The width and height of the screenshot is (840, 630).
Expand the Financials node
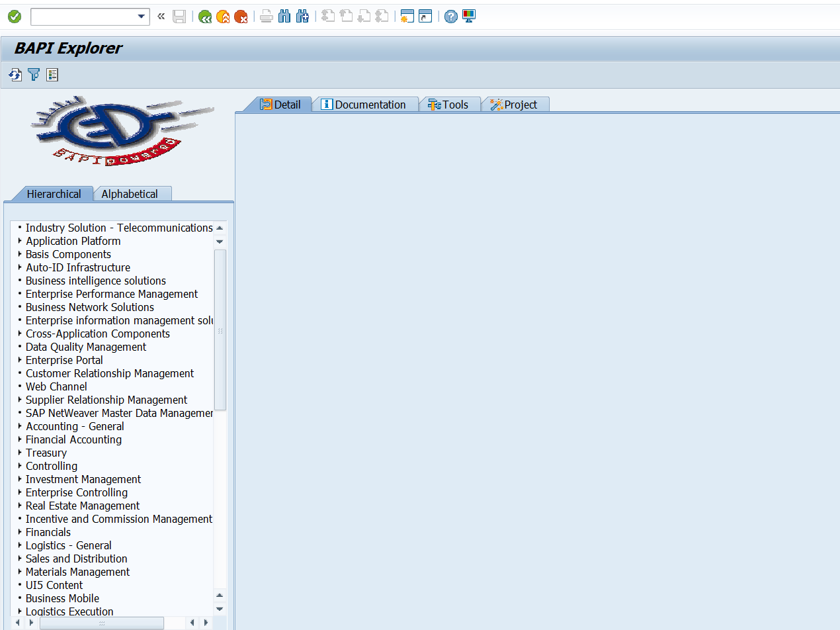pos(20,532)
